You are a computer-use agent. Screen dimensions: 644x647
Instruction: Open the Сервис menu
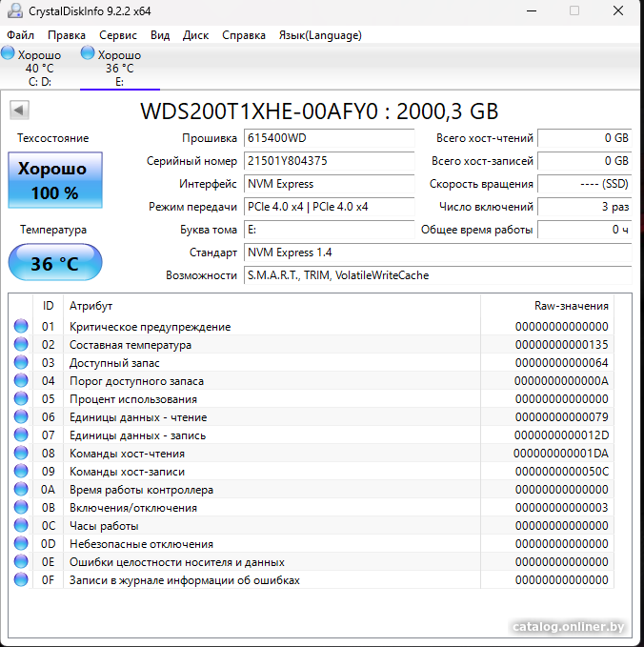coord(117,35)
